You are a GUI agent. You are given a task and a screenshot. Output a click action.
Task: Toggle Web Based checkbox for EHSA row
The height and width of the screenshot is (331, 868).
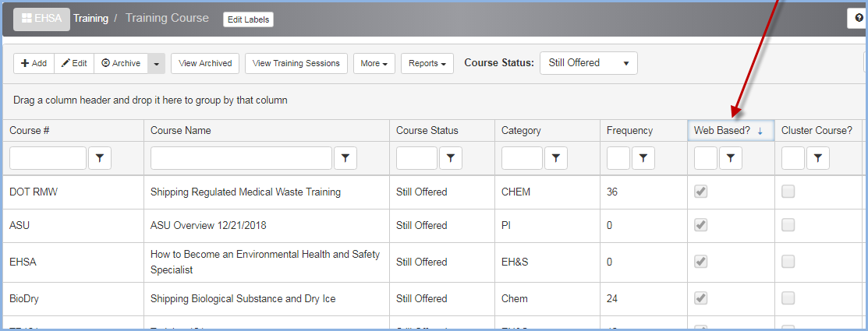[701, 262]
